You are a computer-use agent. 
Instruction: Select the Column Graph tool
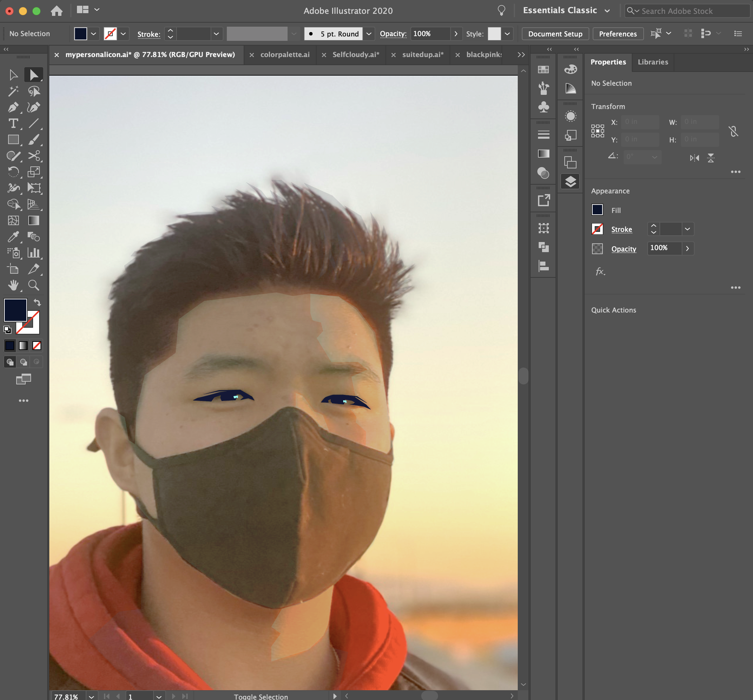tap(34, 253)
